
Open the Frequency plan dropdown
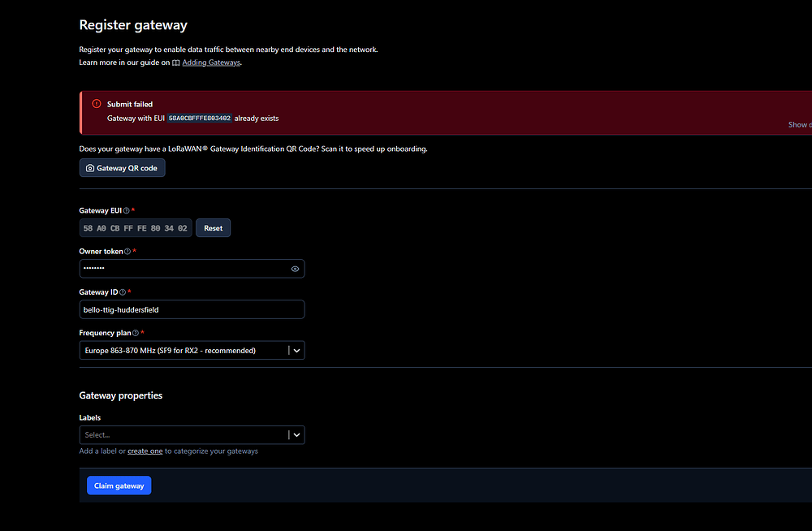(296, 351)
